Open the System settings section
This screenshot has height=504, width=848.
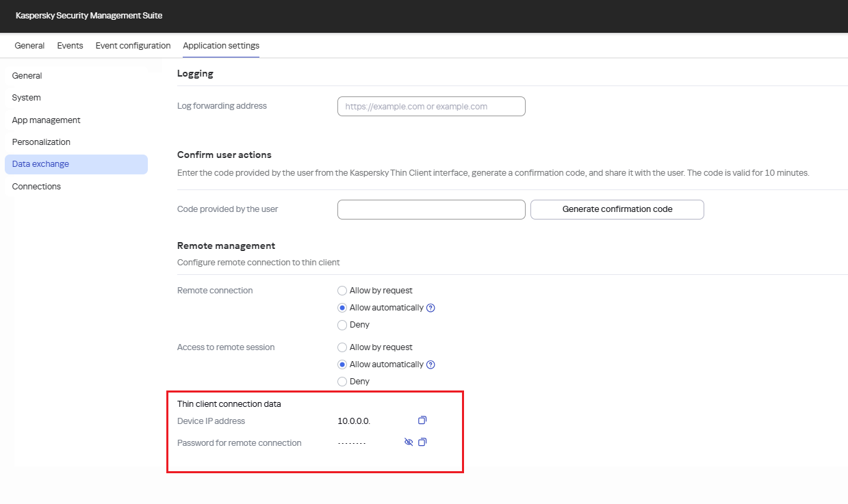coord(26,97)
